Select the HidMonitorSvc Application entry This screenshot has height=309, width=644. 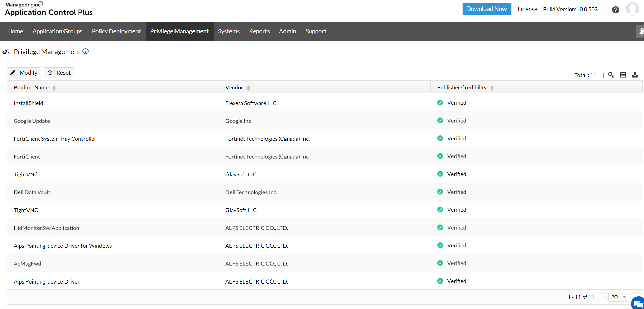pyautogui.click(x=47, y=228)
